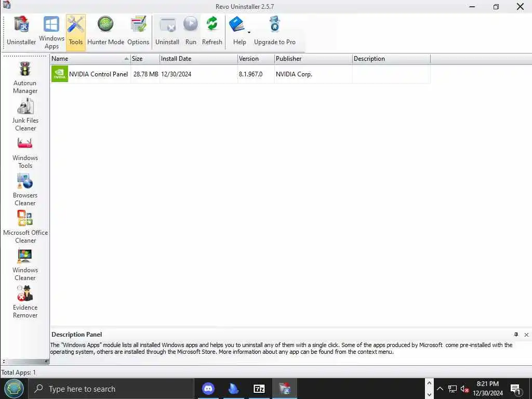Sort by Description column header
Screen dimensions: 532x399
tap(391, 59)
